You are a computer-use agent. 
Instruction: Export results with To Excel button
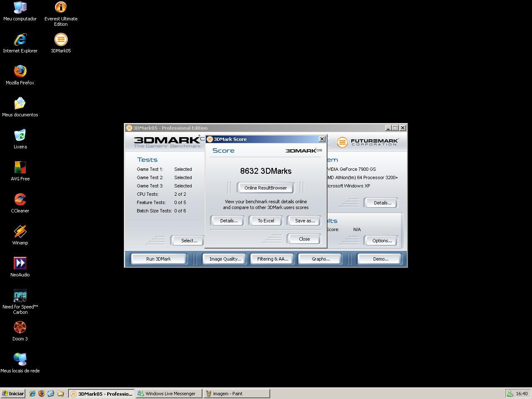click(266, 221)
